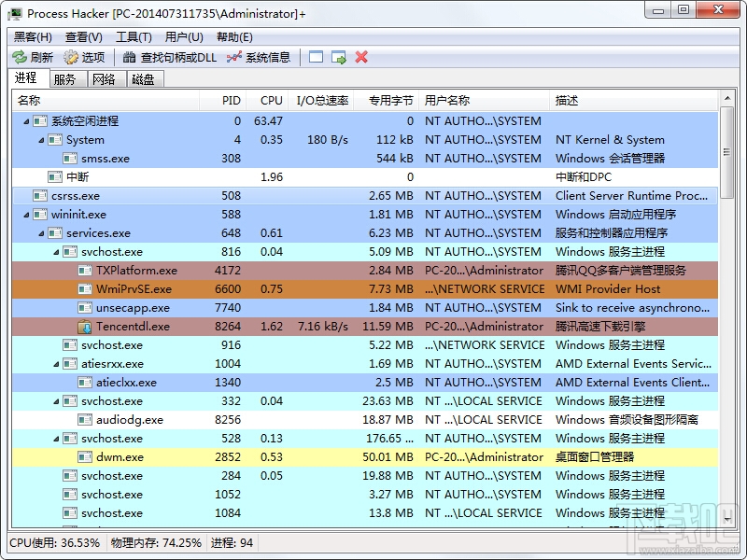Sort by the 用户名称 column header
Image resolution: width=747 pixels, height=560 pixels.
tap(484, 101)
